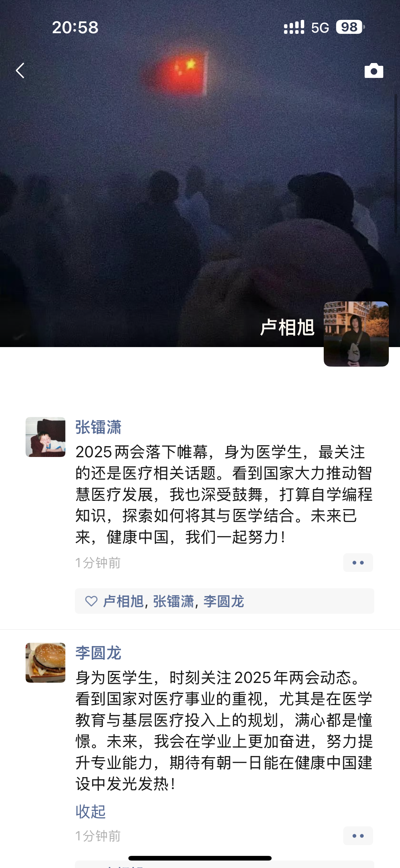Open more options on 李圆龙's post
This screenshot has height=868, width=400.
coord(358,836)
